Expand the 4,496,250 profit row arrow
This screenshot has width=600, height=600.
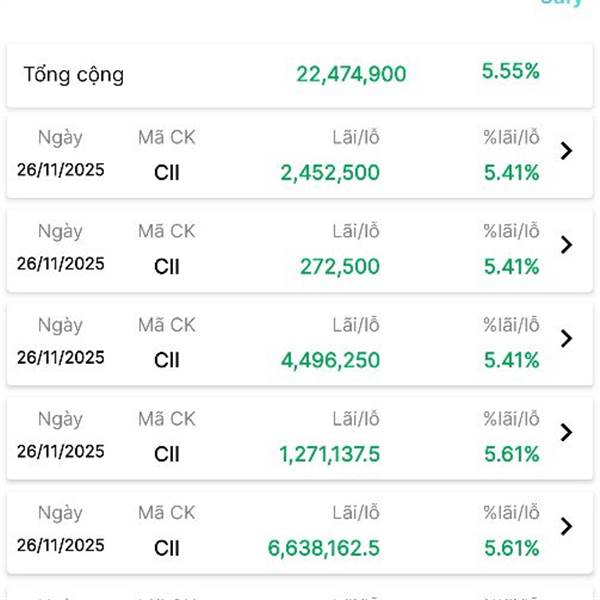pos(566,339)
